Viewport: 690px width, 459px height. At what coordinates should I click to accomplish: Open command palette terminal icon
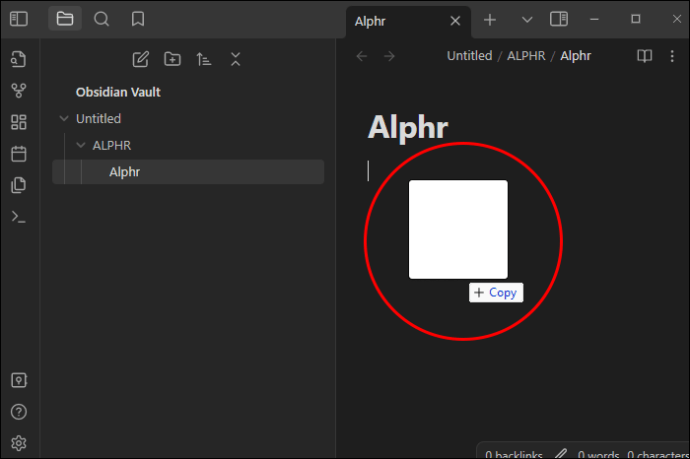pyautogui.click(x=18, y=217)
